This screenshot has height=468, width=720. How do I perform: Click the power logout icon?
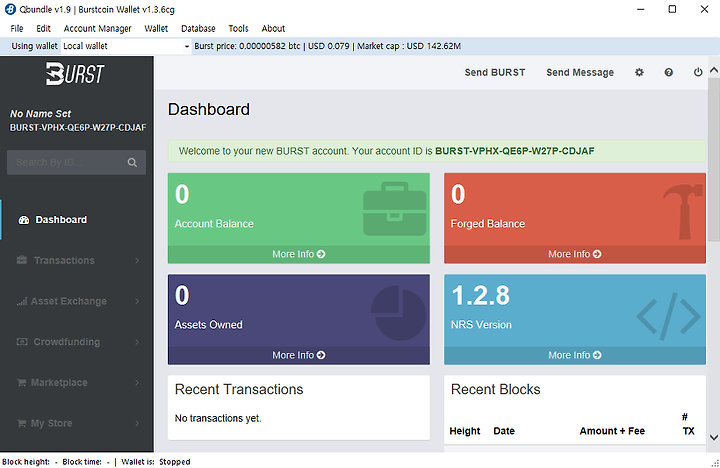(x=698, y=73)
